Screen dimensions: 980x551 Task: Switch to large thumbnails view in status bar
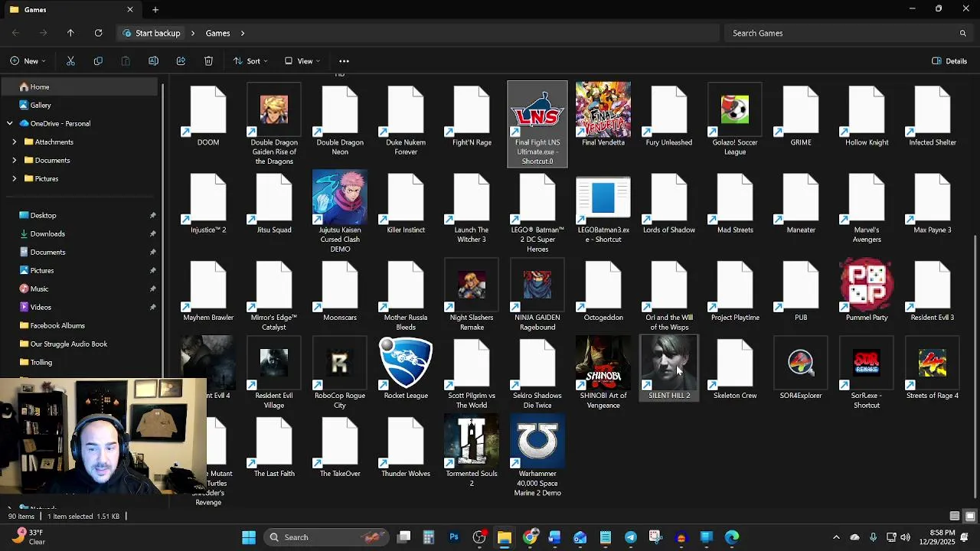969,517
